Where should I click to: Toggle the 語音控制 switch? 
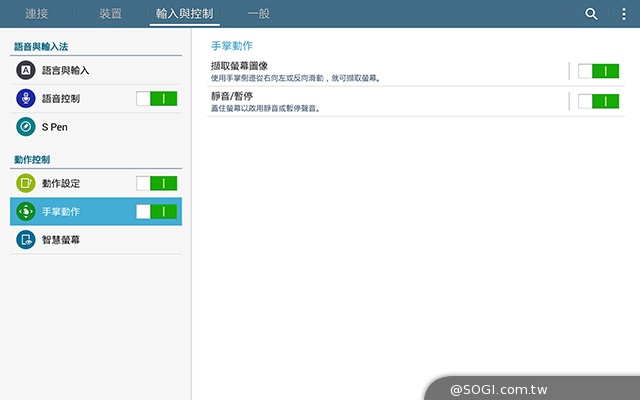point(157,99)
